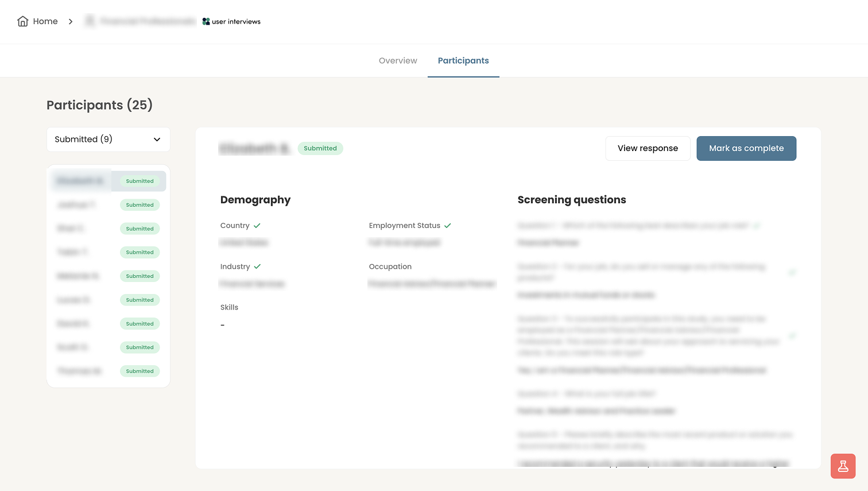Open the red flask lab button

click(x=843, y=466)
